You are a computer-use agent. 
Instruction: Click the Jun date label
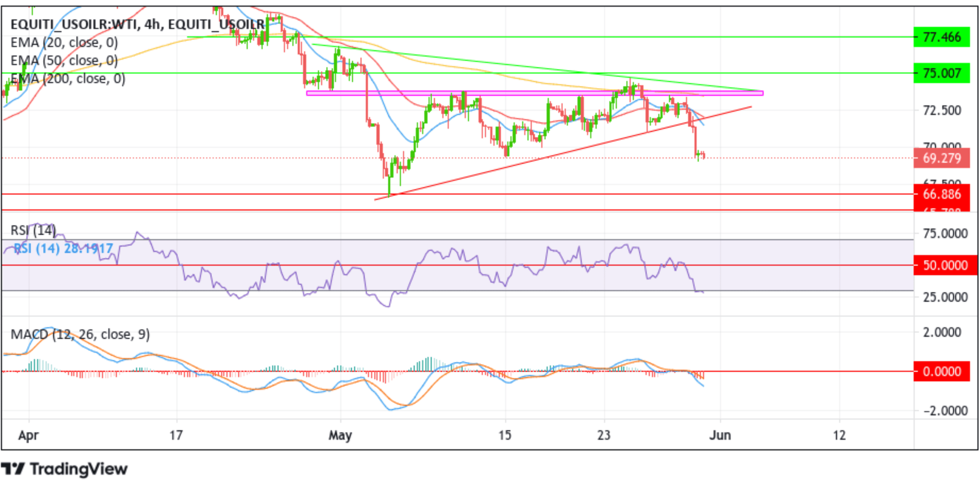(720, 435)
